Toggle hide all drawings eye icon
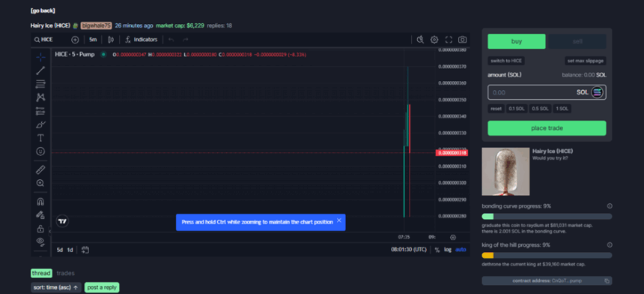The height and width of the screenshot is (294, 644). point(40,241)
